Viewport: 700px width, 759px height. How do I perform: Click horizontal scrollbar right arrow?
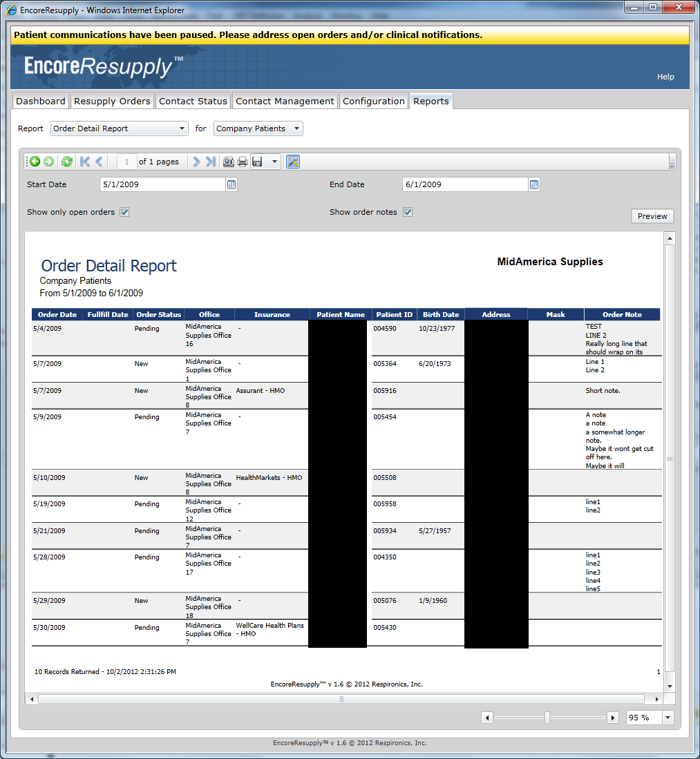click(657, 699)
